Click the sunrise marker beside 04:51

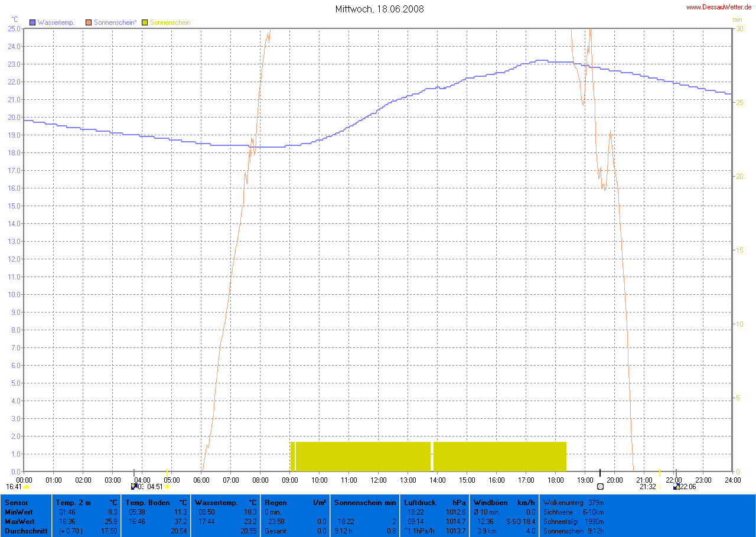(x=167, y=487)
